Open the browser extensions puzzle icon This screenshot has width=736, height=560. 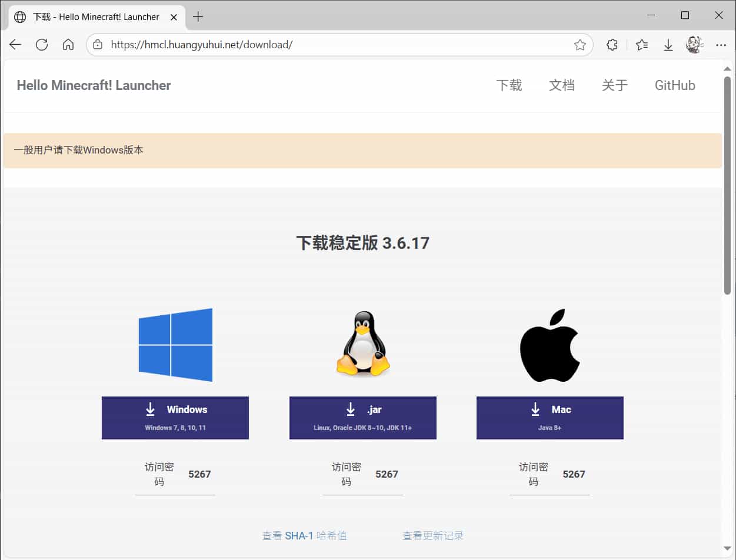coord(612,45)
